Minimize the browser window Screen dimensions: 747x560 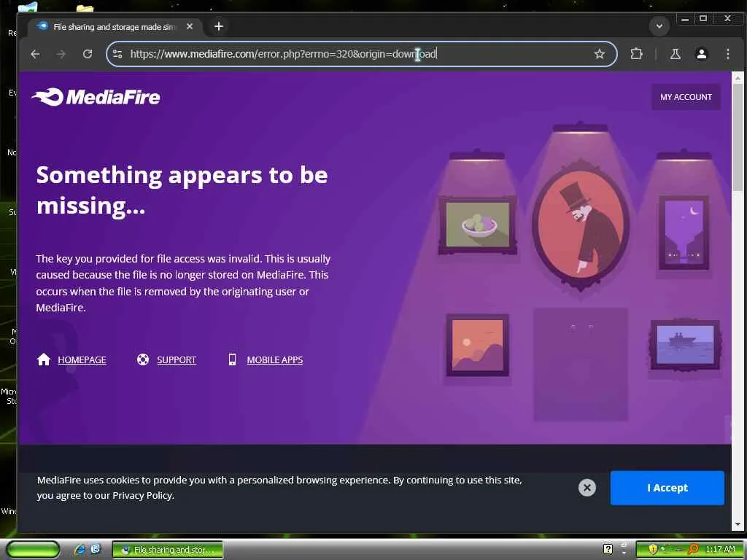click(684, 19)
